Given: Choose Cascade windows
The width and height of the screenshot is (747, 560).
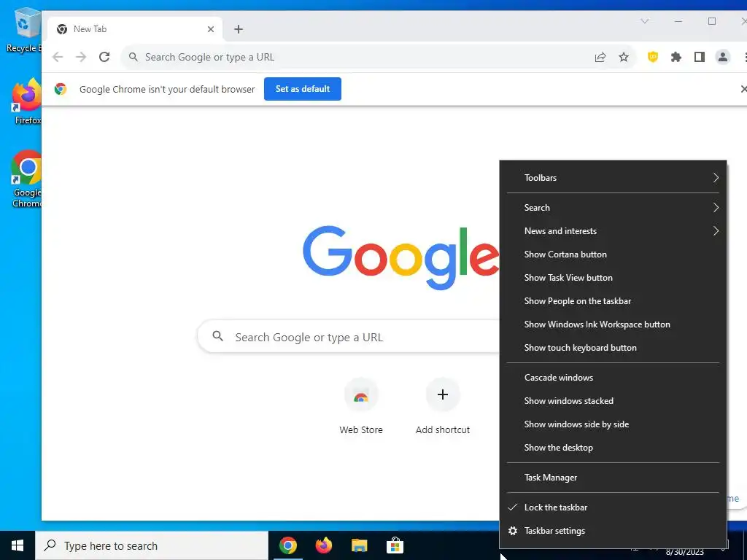Looking at the screenshot, I should point(613,378).
